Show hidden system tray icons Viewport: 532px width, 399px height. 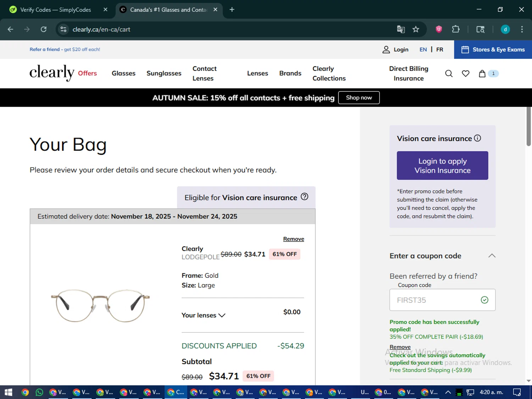(448, 392)
